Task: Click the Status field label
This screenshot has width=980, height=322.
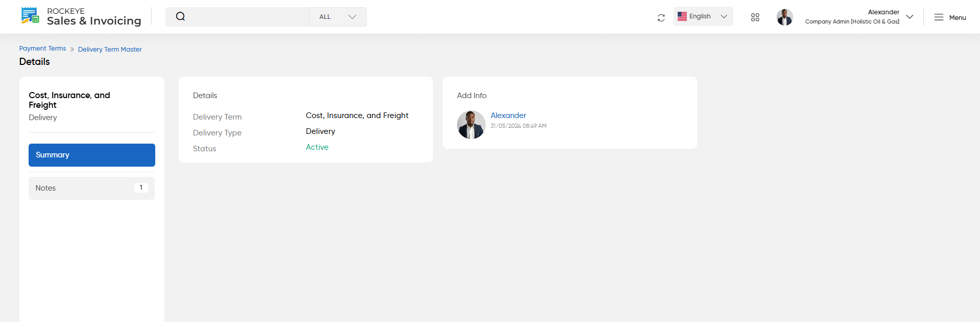Action: coord(204,149)
